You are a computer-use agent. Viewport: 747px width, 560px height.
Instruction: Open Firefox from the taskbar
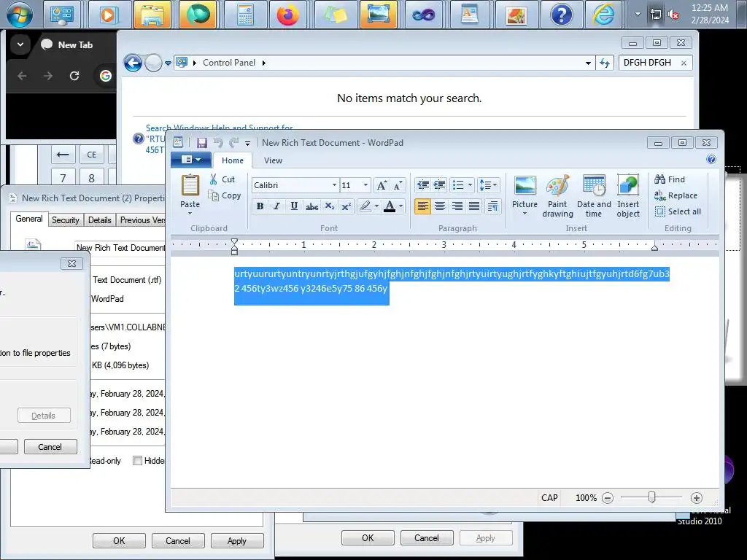click(x=287, y=15)
